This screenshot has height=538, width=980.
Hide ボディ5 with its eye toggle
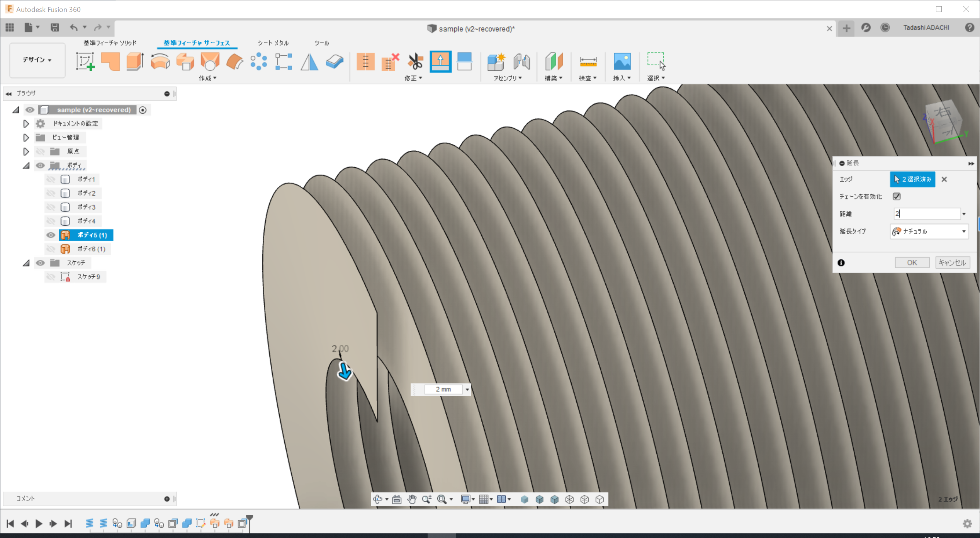(x=51, y=235)
